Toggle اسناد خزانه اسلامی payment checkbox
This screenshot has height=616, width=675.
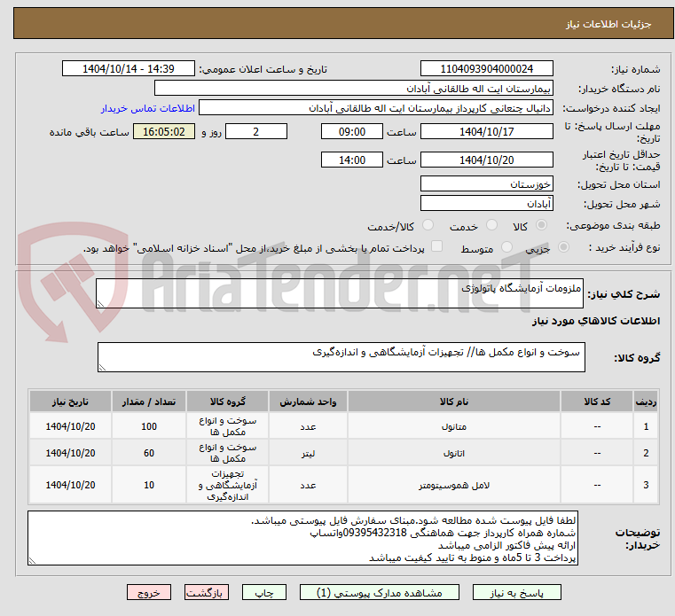click(x=436, y=246)
